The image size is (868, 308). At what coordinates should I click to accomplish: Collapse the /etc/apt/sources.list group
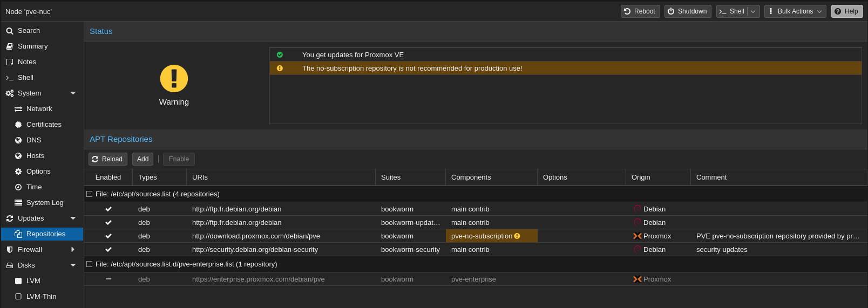[x=90, y=194]
